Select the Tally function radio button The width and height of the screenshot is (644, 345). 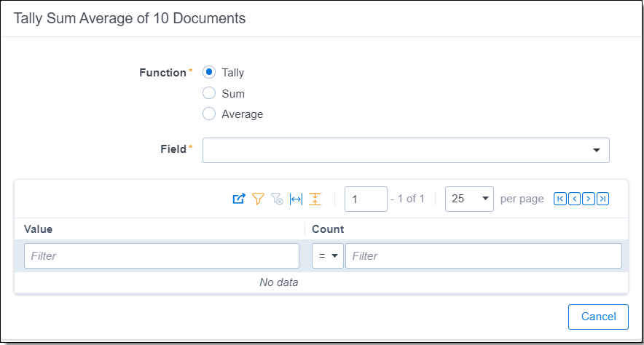209,72
